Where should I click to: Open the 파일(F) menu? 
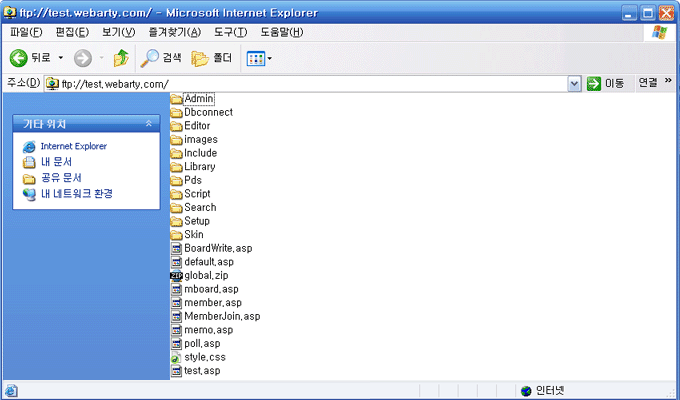click(26, 33)
